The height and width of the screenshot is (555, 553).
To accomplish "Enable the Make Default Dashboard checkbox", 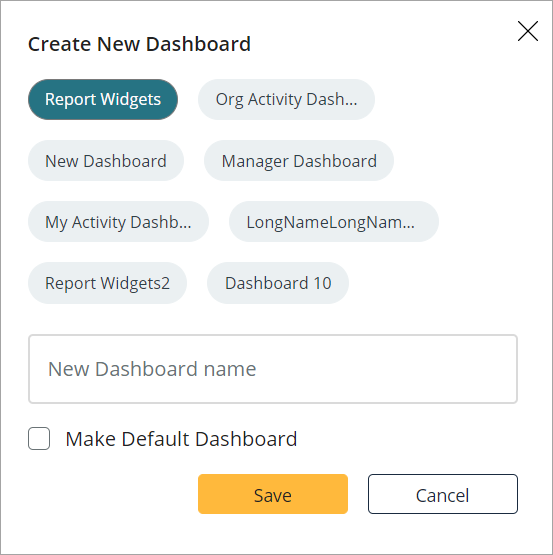I will 39,439.
